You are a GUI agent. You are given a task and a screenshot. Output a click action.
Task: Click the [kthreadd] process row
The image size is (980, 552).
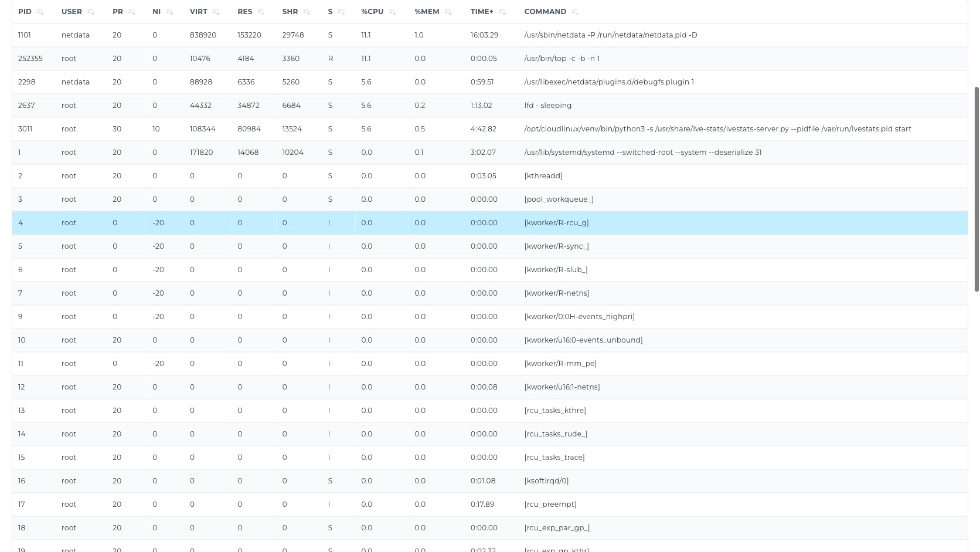tap(489, 176)
